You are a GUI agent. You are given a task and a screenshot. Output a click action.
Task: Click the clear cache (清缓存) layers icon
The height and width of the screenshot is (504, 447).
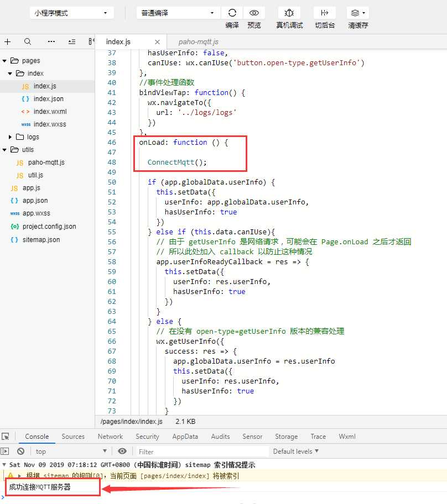[357, 13]
